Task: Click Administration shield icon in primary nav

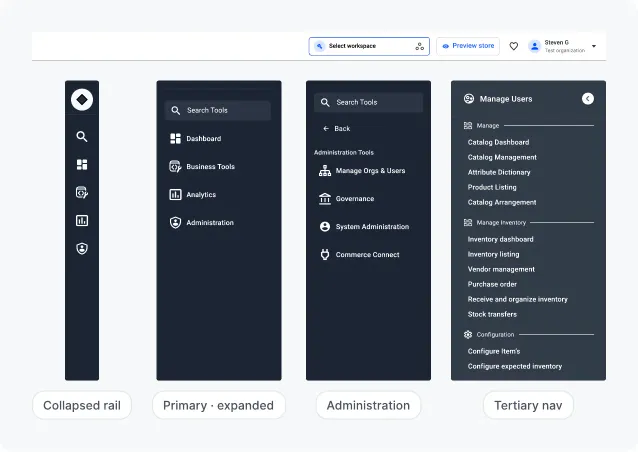Action: 175,223
